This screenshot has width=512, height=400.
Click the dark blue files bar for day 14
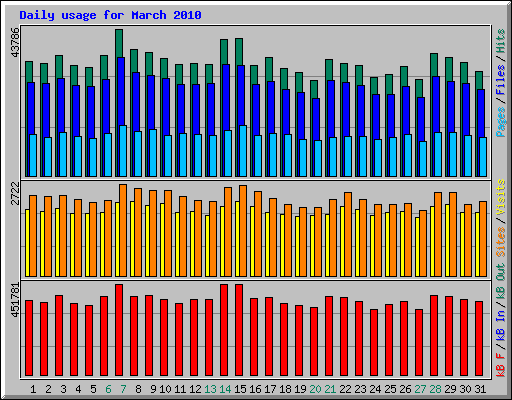click(226, 97)
